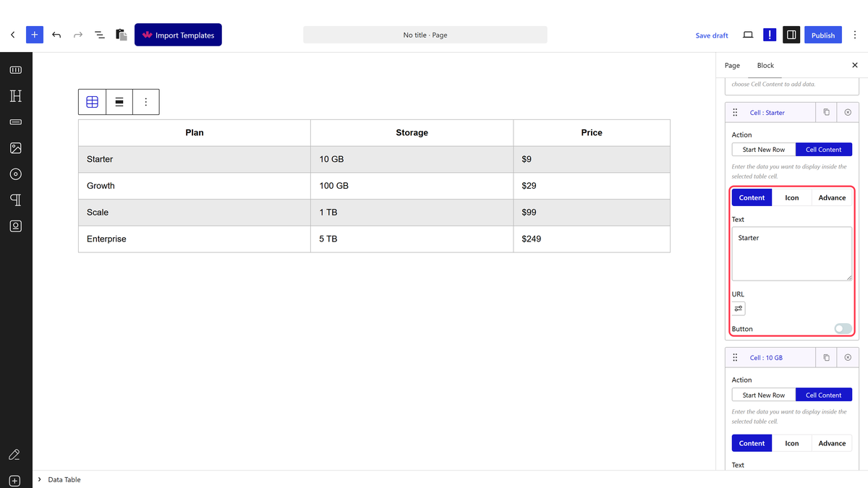Undo the last change
The height and width of the screenshot is (488, 868).
pos(56,35)
